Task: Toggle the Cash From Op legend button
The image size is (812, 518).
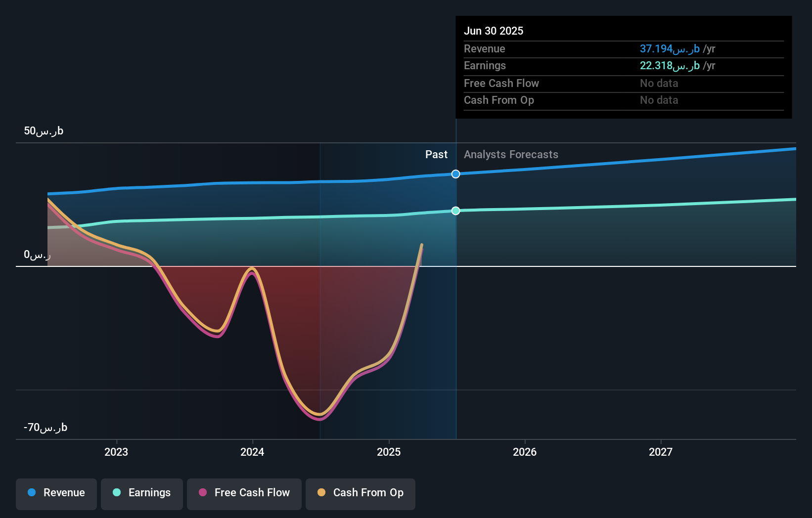Action: 361,494
